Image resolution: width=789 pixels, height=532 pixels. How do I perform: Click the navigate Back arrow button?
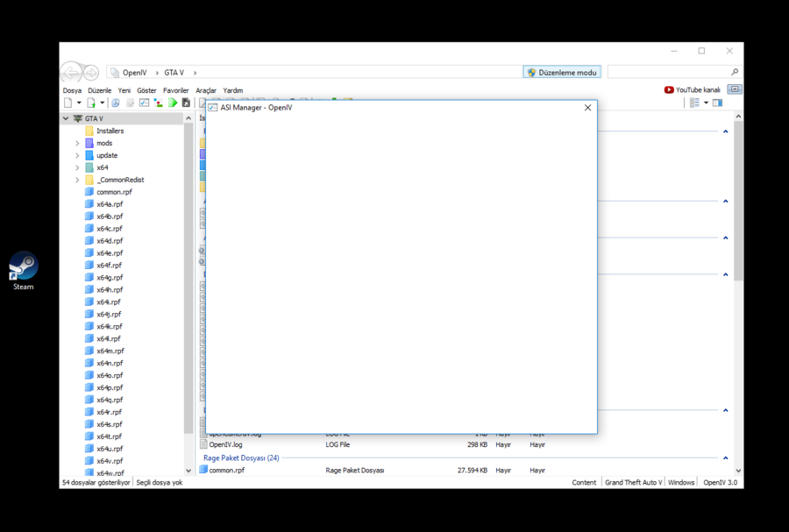(70, 73)
